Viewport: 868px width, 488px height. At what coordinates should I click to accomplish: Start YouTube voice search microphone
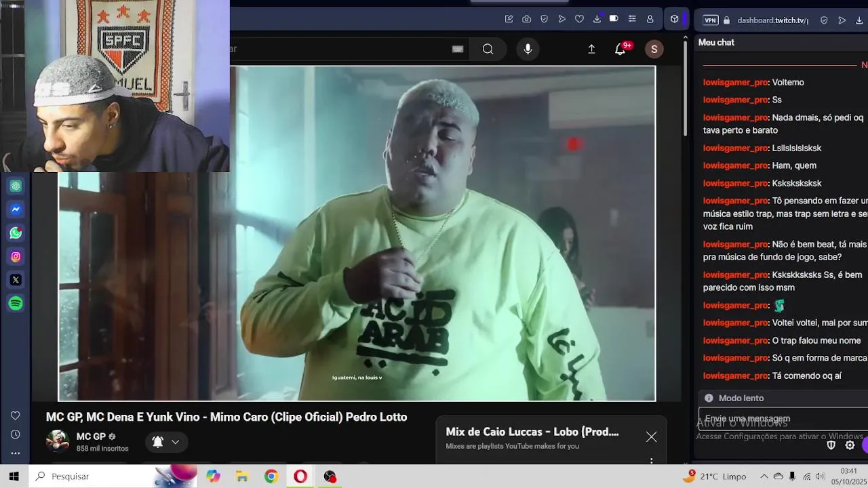tap(528, 49)
